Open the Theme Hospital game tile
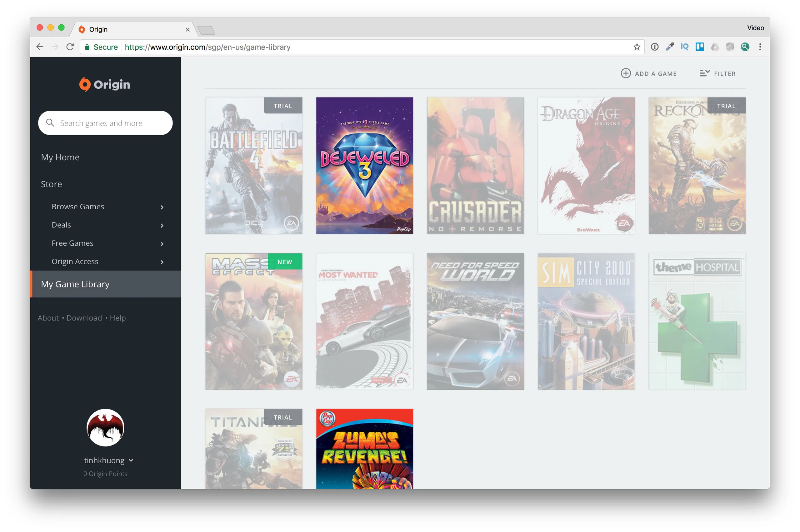This screenshot has width=800, height=532. pyautogui.click(x=697, y=321)
